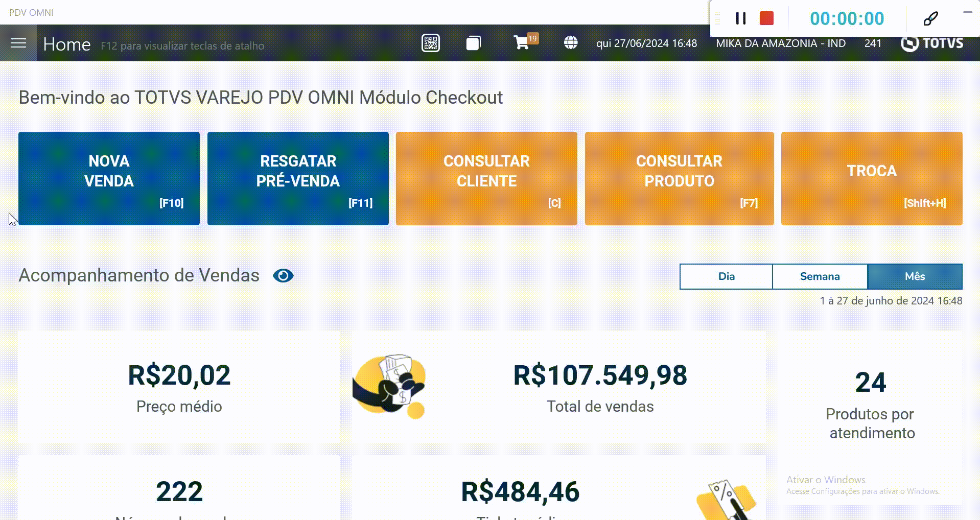Stop the screen recording
This screenshot has height=520, width=980.
pos(766,19)
